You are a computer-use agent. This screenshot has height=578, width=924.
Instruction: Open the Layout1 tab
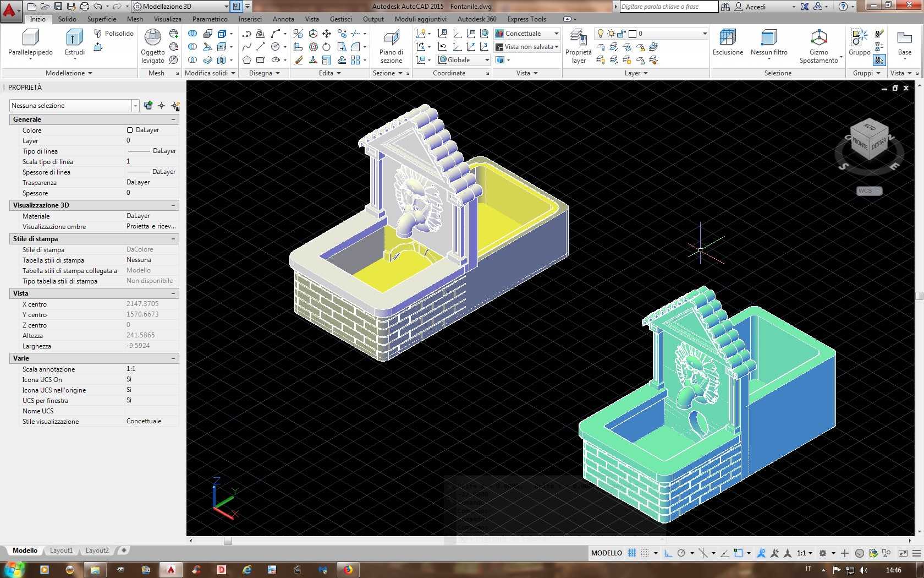61,550
